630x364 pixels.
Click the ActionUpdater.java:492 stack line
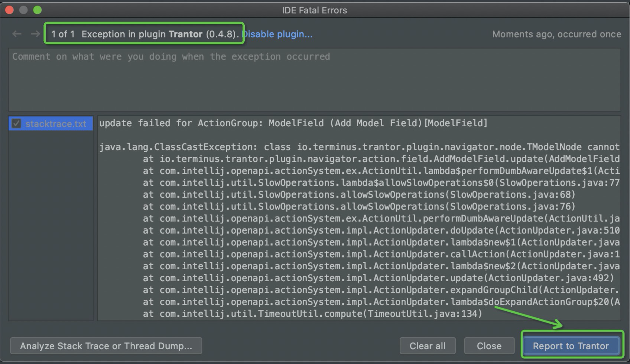379,278
